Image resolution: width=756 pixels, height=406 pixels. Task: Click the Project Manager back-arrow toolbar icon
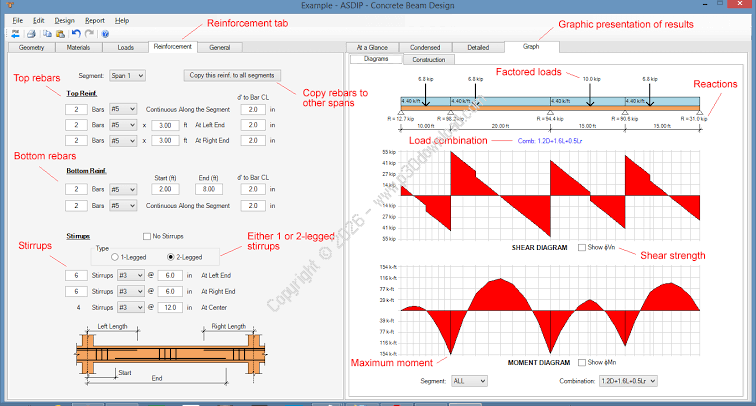[16, 34]
